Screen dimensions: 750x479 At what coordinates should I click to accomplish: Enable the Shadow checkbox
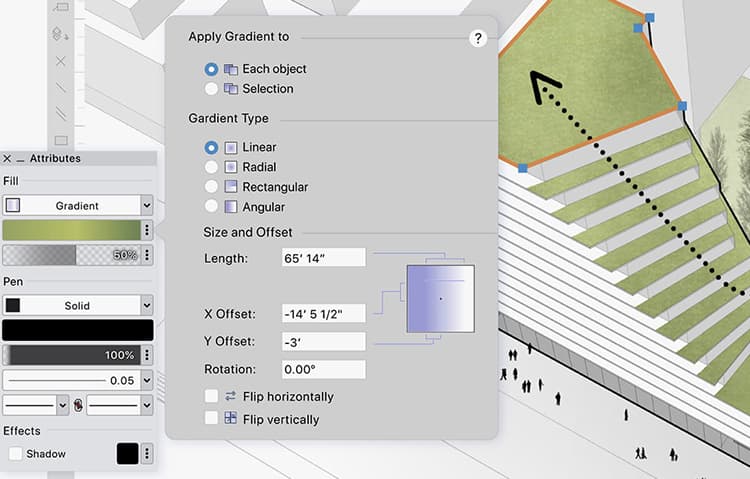15,454
